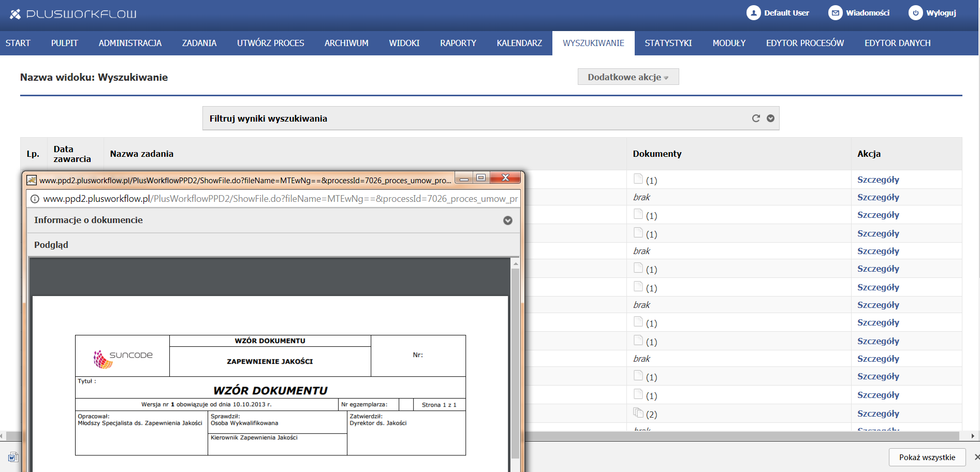The width and height of the screenshot is (980, 472).
Task: Open the Wiadomości envelope icon
Action: [x=835, y=13]
